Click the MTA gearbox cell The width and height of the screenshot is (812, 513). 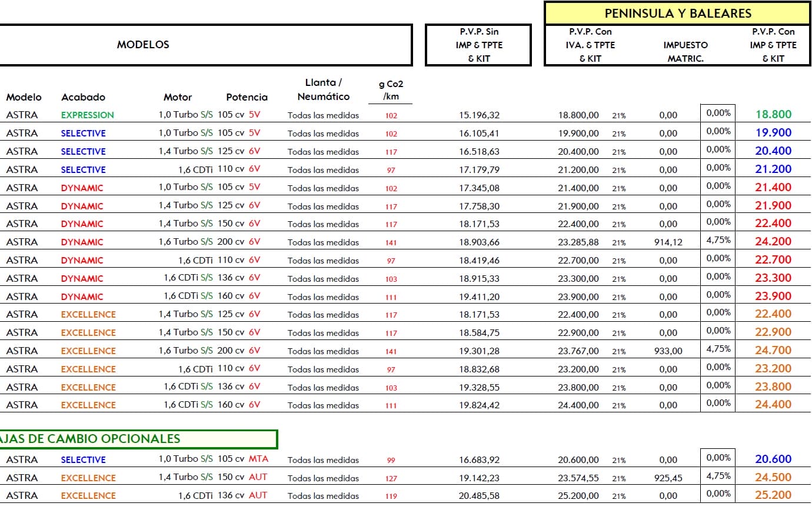[x=258, y=459]
